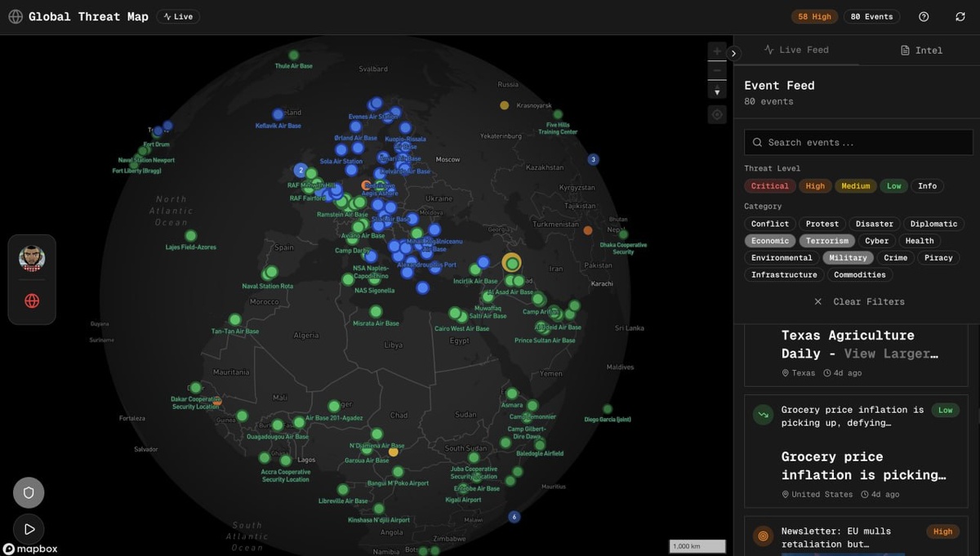Image resolution: width=980 pixels, height=556 pixels.
Task: Disable the Terrorism category filter
Action: [827, 241]
